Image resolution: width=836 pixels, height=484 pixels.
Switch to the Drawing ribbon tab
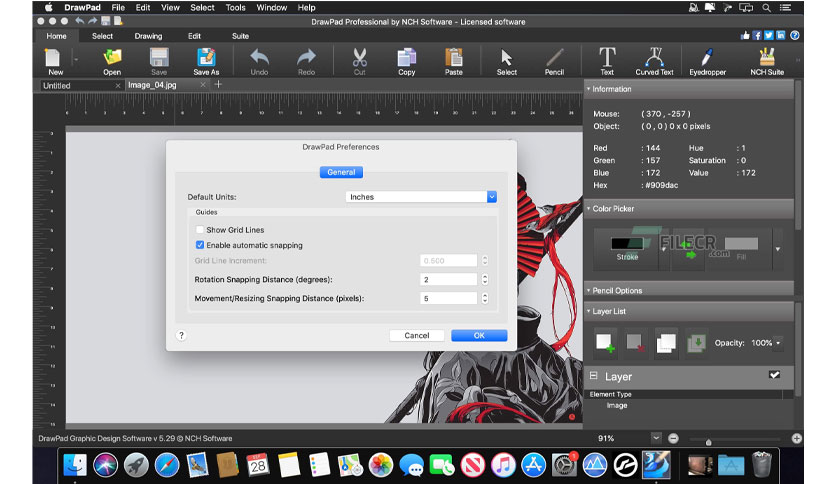[x=148, y=36]
